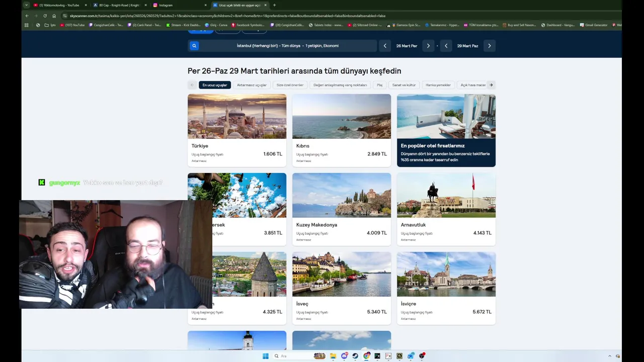Click the 5.672 TL İsviçre price
This screenshot has height=362, width=644.
(482, 312)
